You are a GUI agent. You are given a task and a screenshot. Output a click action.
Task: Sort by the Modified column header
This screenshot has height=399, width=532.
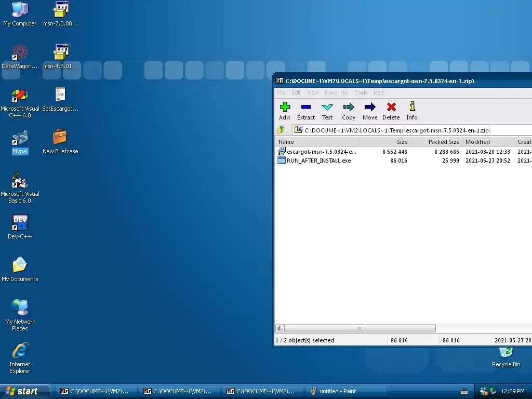pyautogui.click(x=488, y=142)
